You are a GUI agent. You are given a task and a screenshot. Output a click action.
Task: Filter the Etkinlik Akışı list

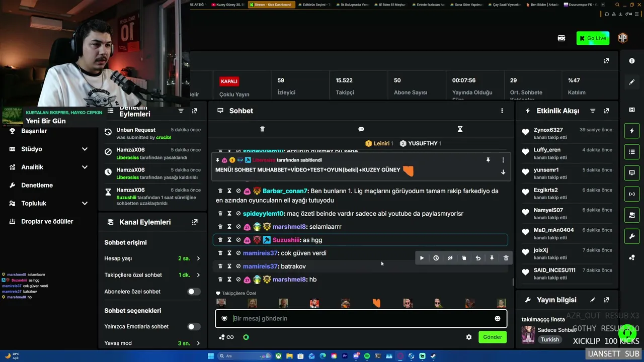point(593,111)
